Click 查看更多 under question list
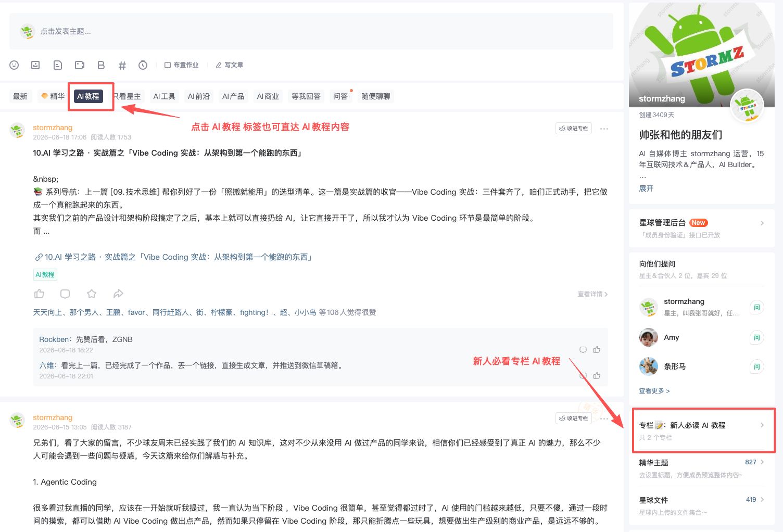Viewport: 783px width, 532px height. click(654, 391)
